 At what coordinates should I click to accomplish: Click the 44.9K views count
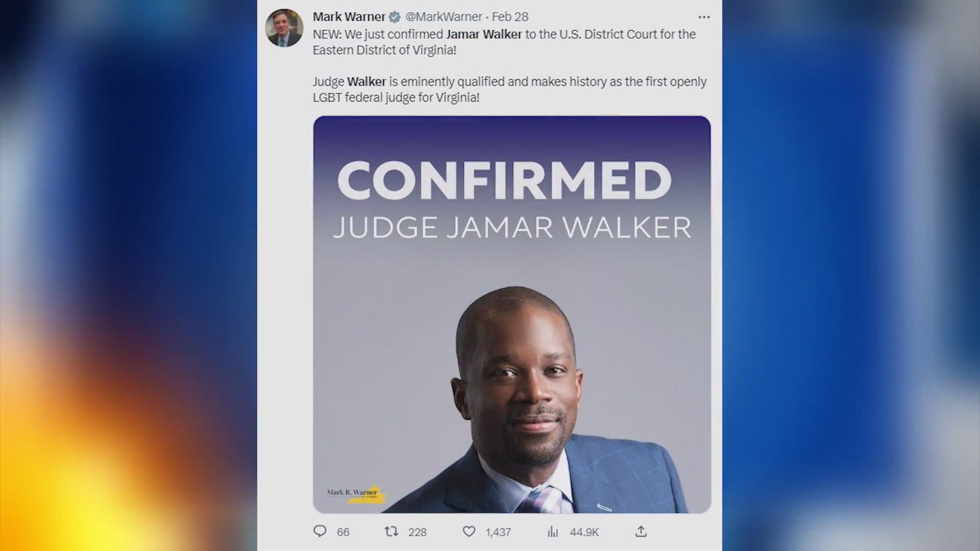click(x=584, y=532)
